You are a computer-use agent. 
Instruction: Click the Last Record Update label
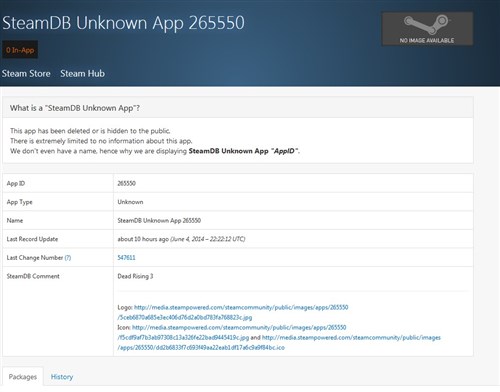click(x=32, y=239)
